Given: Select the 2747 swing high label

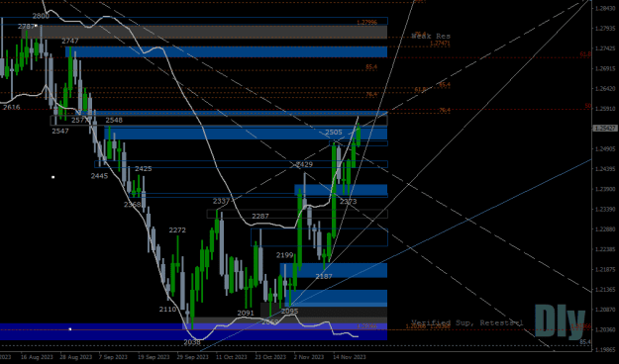Looking at the screenshot, I should pyautogui.click(x=70, y=41).
